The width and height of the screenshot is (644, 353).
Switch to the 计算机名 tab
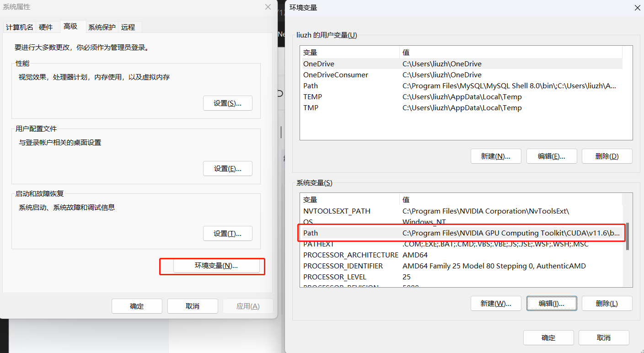tap(19, 27)
